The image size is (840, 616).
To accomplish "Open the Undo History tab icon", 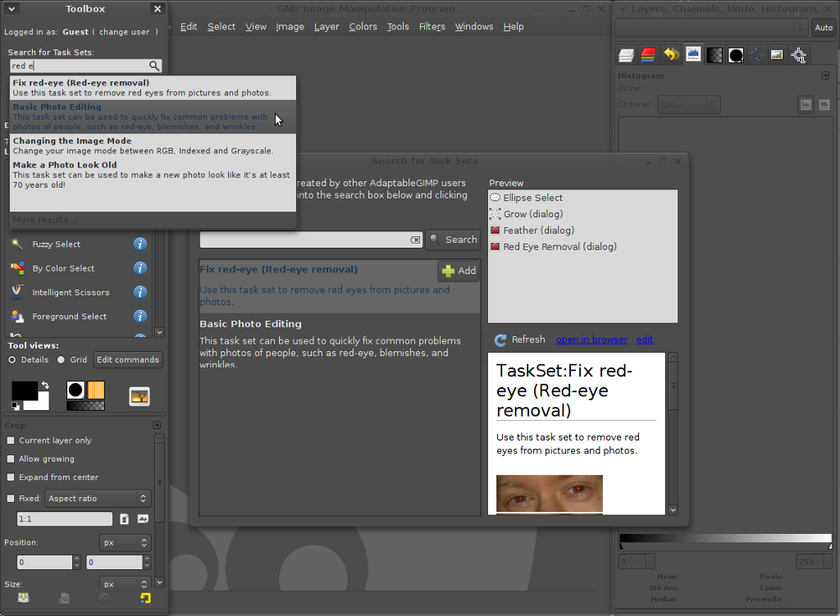I will pos(671,55).
